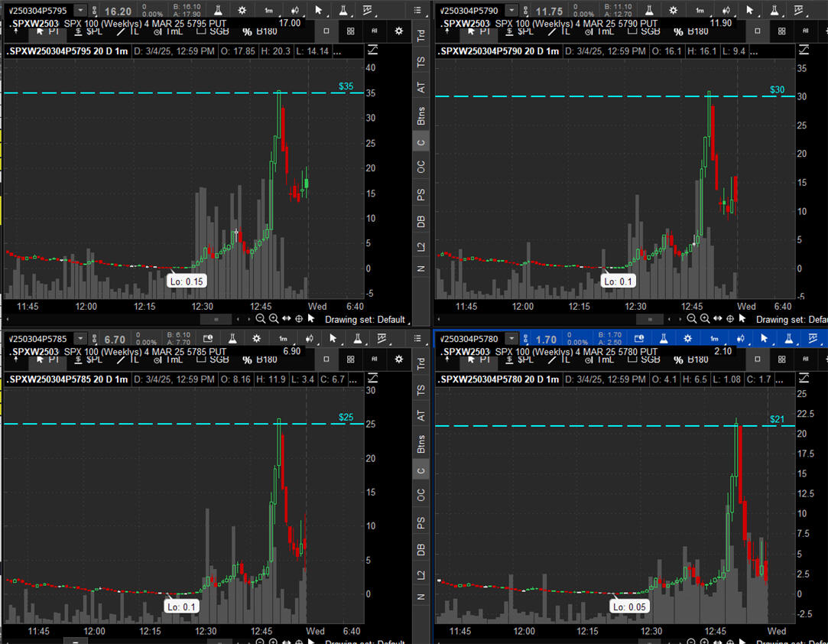Open 1m timeframe selector in 5795 PUT chart
Screen dimensions: 828x644
pos(268,10)
